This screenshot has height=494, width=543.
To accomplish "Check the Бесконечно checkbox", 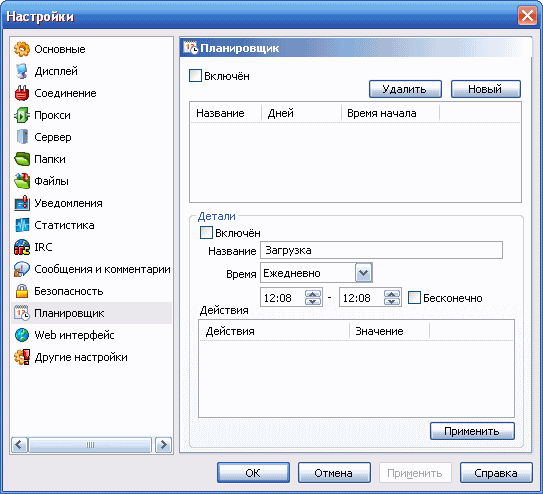I will tap(415, 298).
